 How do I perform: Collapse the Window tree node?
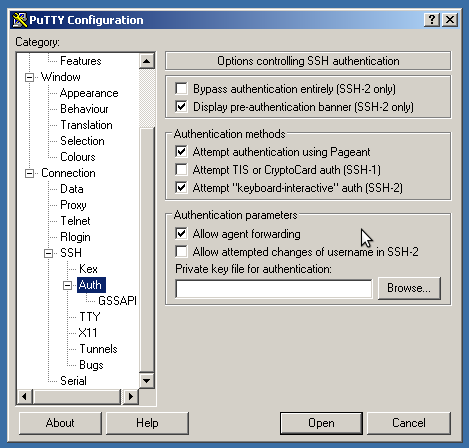[29, 77]
